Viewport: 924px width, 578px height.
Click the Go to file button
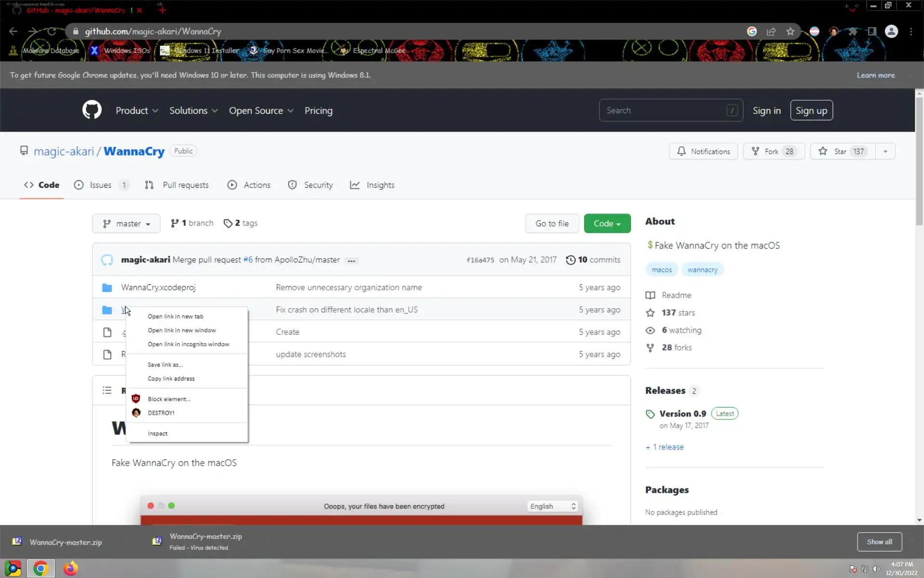pos(552,223)
